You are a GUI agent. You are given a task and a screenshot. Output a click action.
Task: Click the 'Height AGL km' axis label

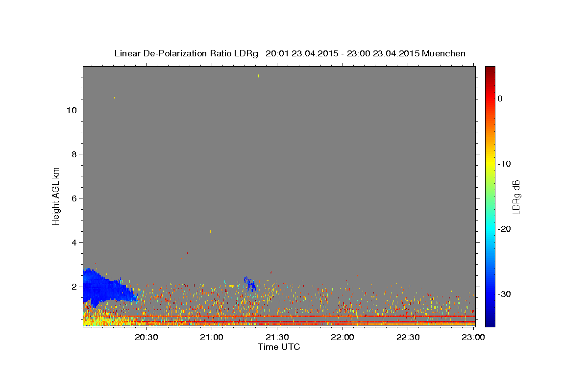[x=56, y=196]
